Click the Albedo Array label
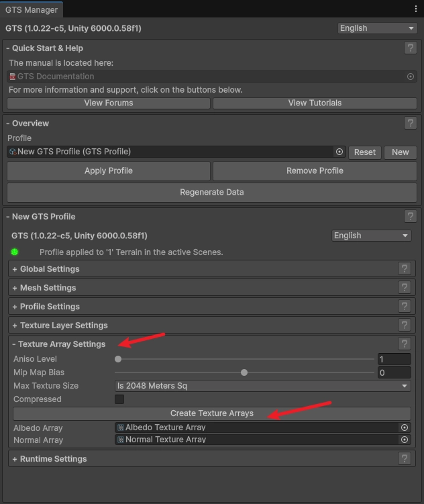This screenshot has width=424, height=504. click(x=38, y=428)
